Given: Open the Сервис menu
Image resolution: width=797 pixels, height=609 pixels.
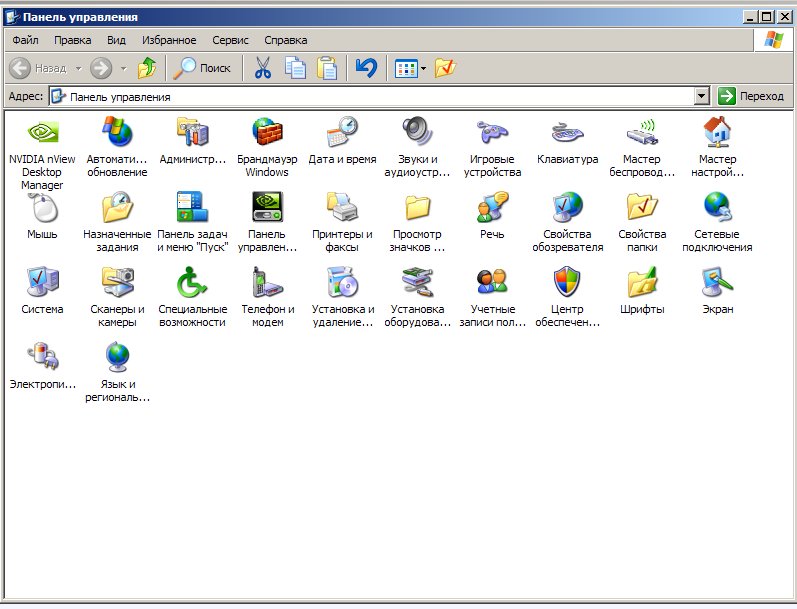Looking at the screenshot, I should 230,40.
